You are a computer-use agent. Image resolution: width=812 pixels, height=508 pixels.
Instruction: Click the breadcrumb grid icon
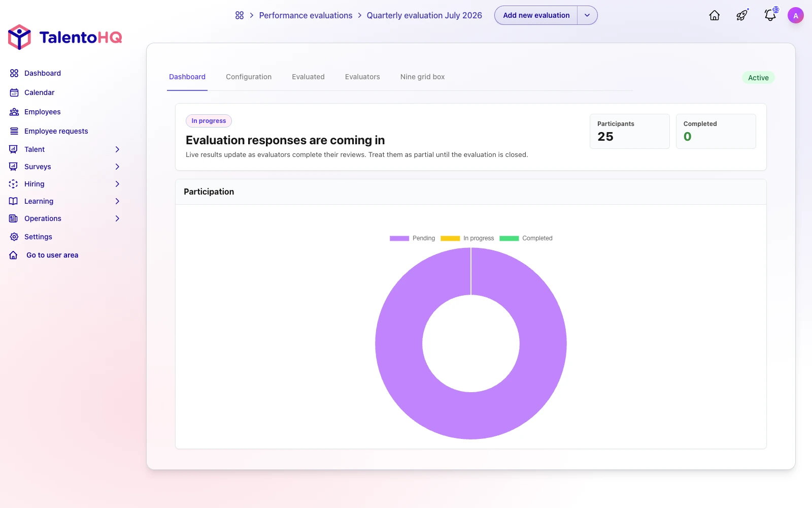point(240,15)
